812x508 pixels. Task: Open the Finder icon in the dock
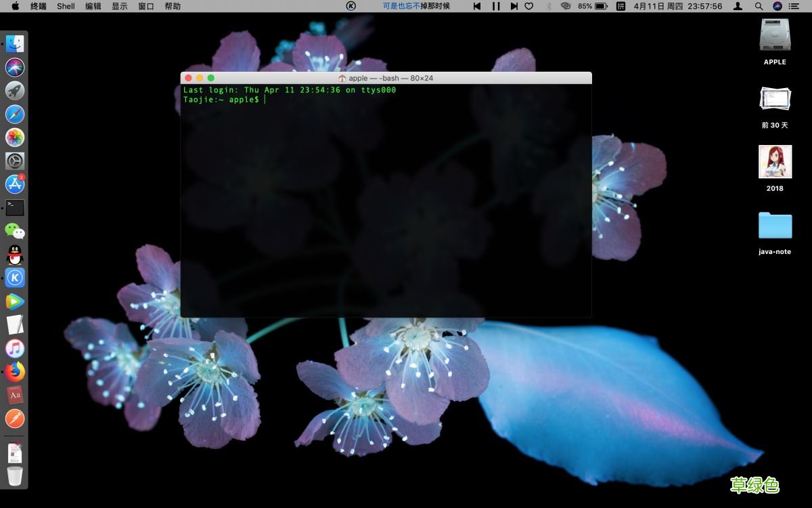click(x=15, y=43)
